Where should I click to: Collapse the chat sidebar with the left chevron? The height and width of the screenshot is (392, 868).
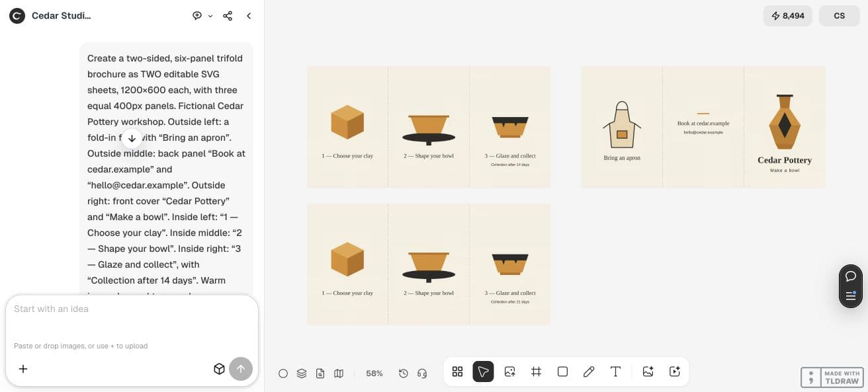point(249,16)
